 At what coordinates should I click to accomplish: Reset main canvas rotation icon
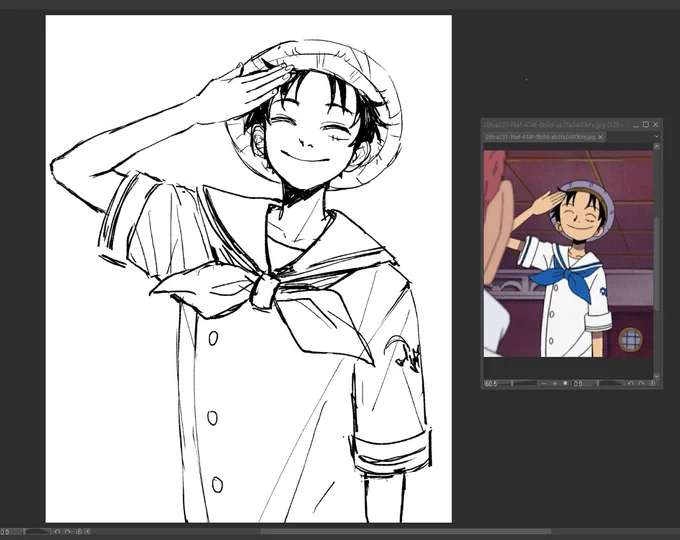point(79,531)
